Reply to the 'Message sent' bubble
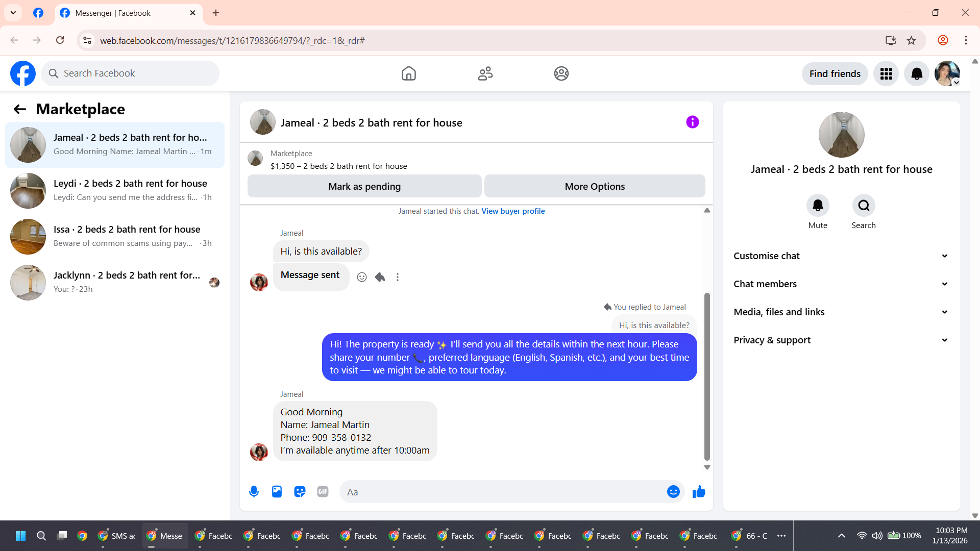 (380, 277)
